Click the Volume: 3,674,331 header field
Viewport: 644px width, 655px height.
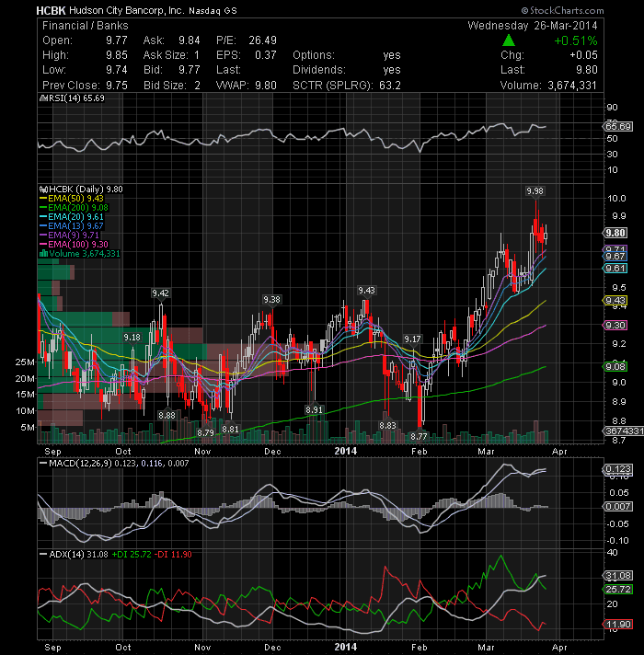[549, 86]
